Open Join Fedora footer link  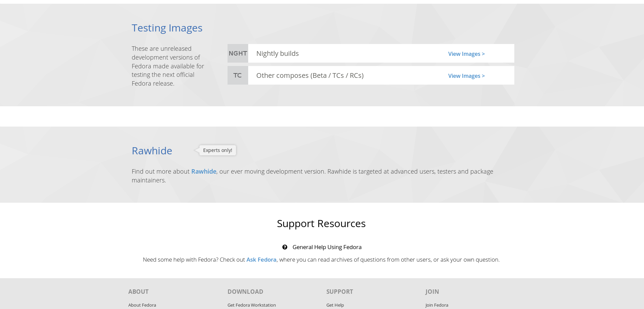click(436, 305)
